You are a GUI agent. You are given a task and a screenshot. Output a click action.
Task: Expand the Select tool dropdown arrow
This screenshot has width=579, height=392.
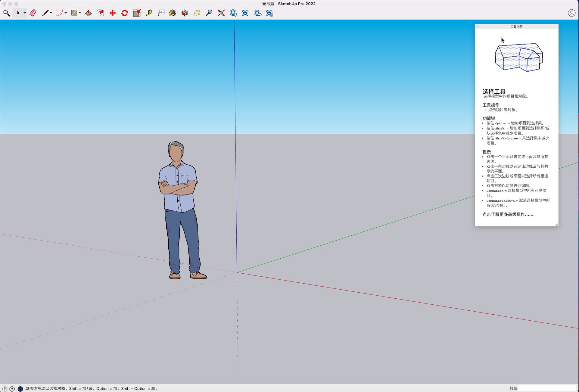[x=25, y=13]
